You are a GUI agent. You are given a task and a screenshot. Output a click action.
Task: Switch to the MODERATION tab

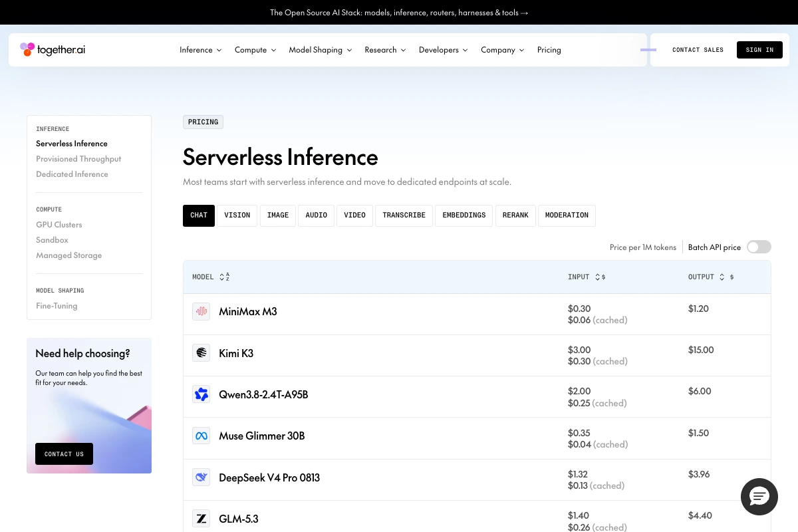point(567,215)
